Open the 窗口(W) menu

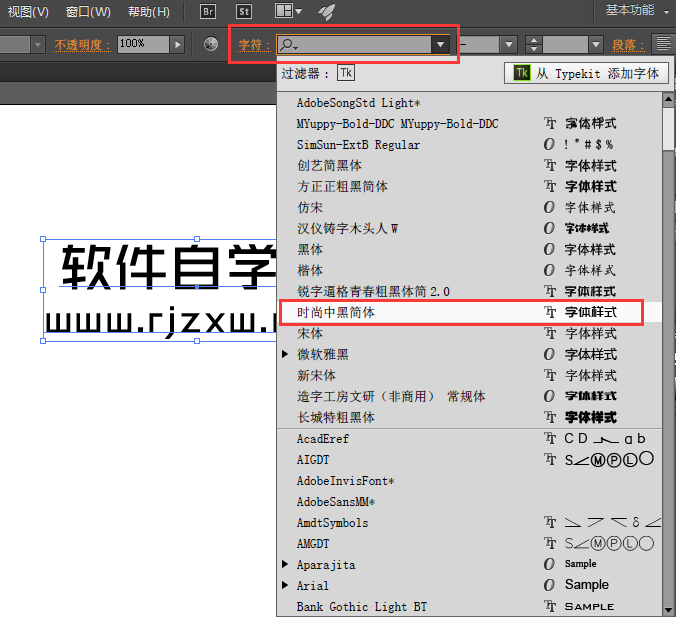88,12
